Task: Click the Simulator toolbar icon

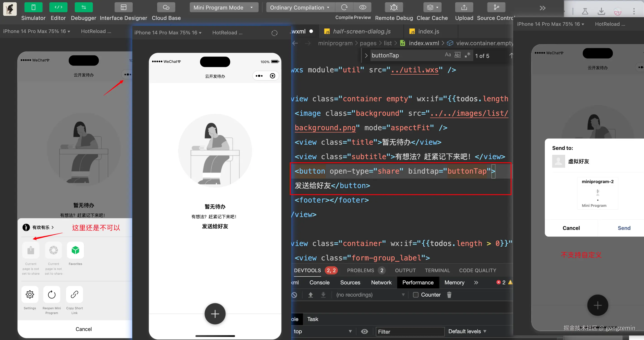Action: pyautogui.click(x=33, y=7)
